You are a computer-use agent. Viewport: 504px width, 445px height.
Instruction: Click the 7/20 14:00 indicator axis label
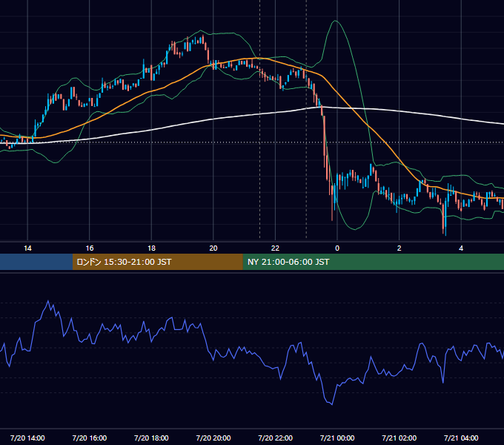point(27,438)
